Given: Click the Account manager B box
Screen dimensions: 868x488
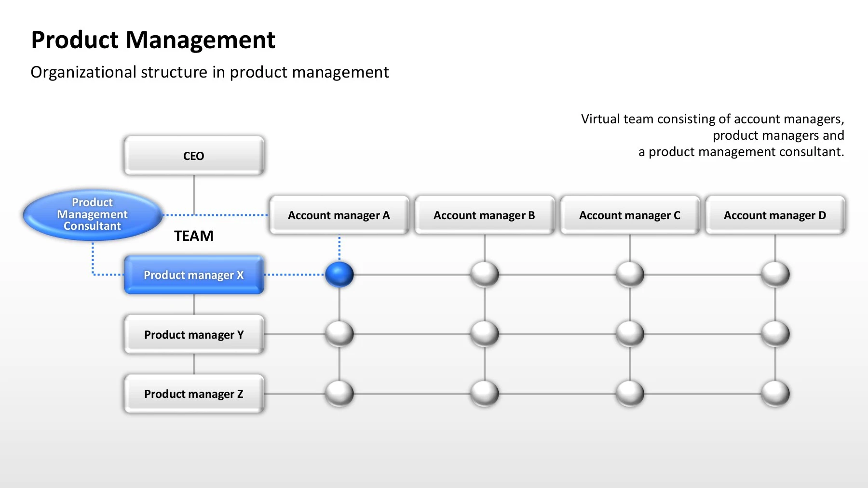Looking at the screenshot, I should pos(485,215).
